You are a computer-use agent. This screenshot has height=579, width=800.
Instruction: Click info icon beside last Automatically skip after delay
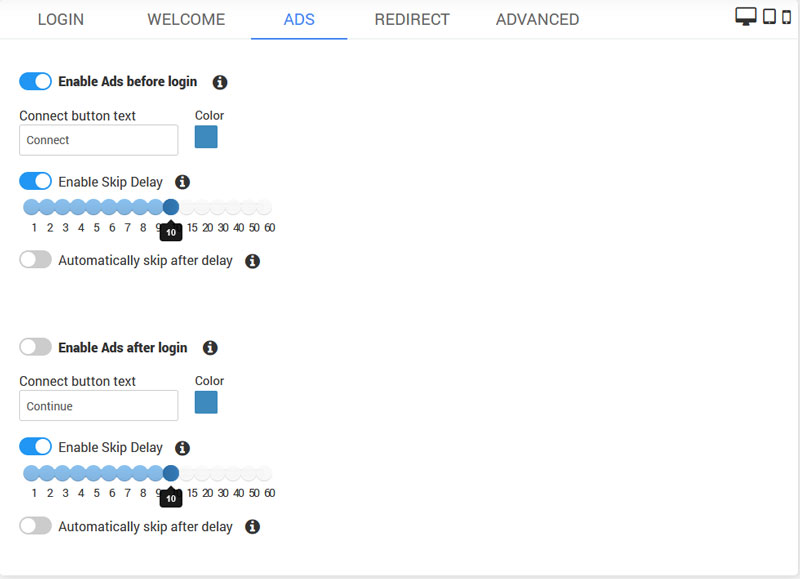tap(252, 527)
